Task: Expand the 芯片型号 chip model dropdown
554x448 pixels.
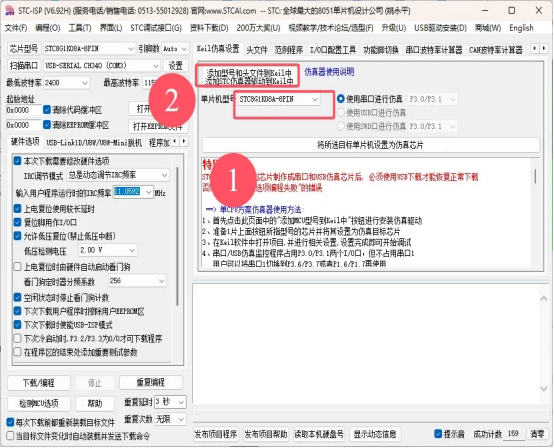Action: pos(89,48)
